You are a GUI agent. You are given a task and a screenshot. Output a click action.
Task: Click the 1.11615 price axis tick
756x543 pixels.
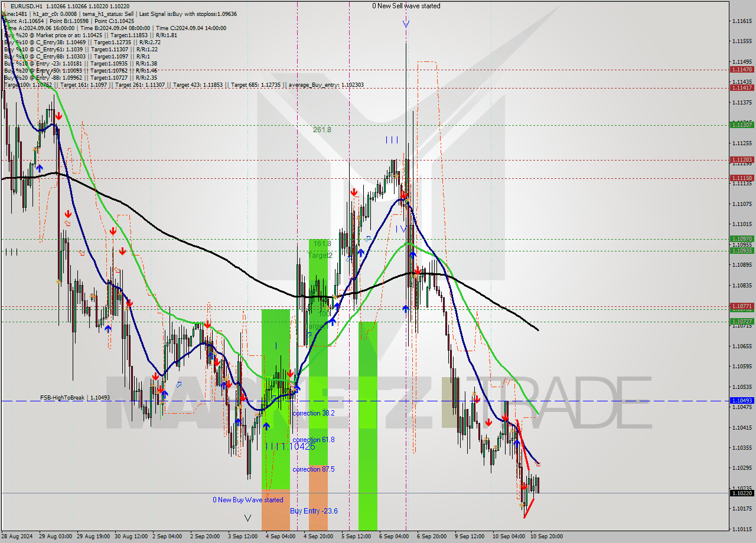tap(742, 21)
